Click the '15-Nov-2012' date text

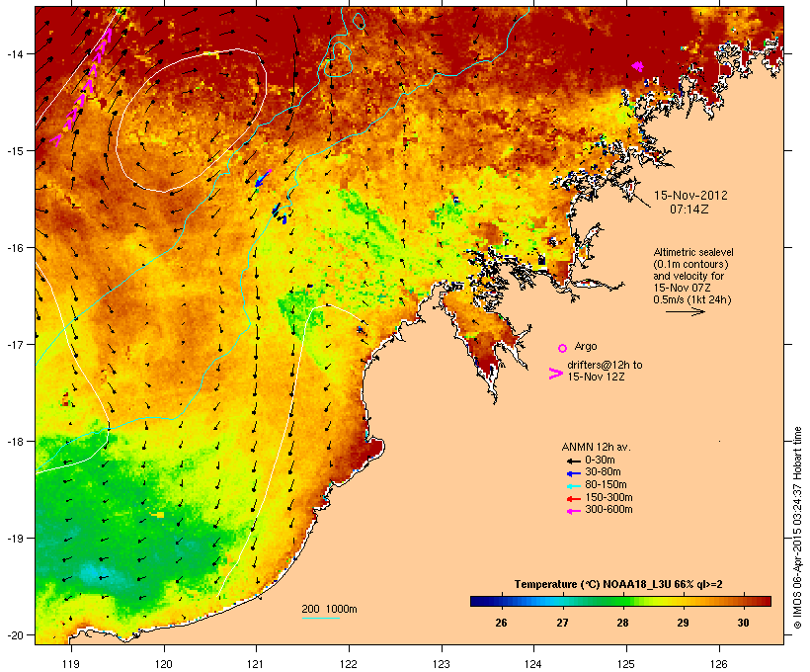coord(690,196)
